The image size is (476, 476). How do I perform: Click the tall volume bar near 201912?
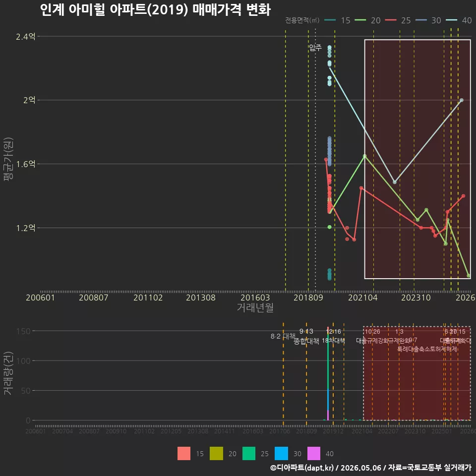(328, 374)
